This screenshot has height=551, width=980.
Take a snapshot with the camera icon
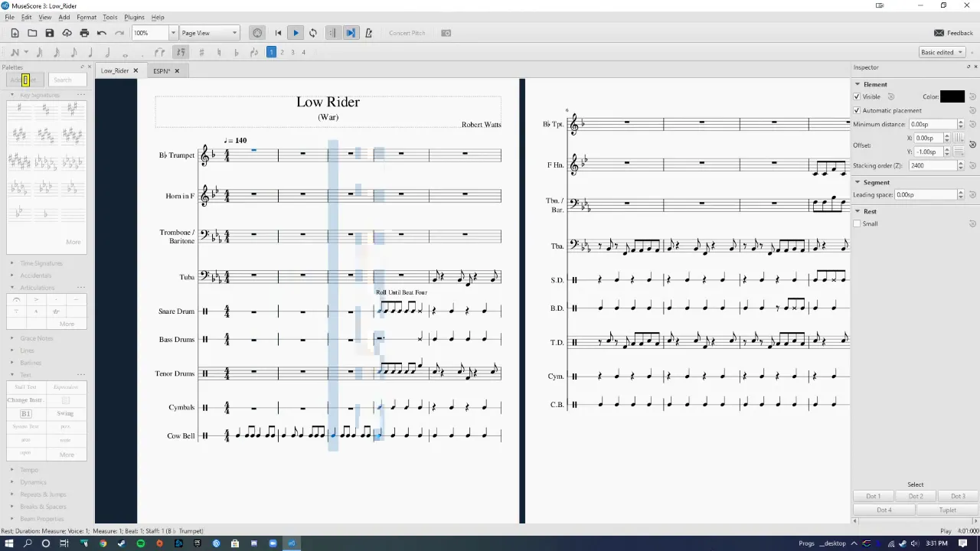click(446, 33)
